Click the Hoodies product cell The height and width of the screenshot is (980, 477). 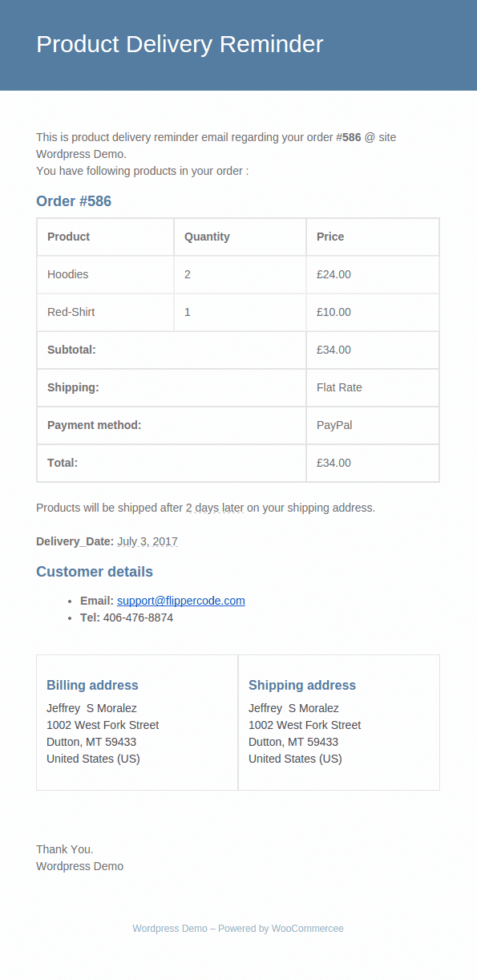pos(105,274)
